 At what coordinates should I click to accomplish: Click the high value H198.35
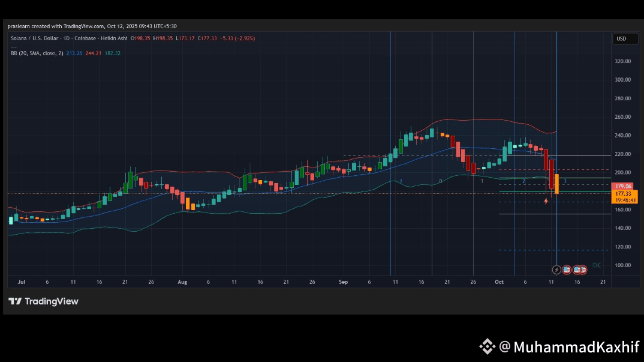coord(162,38)
